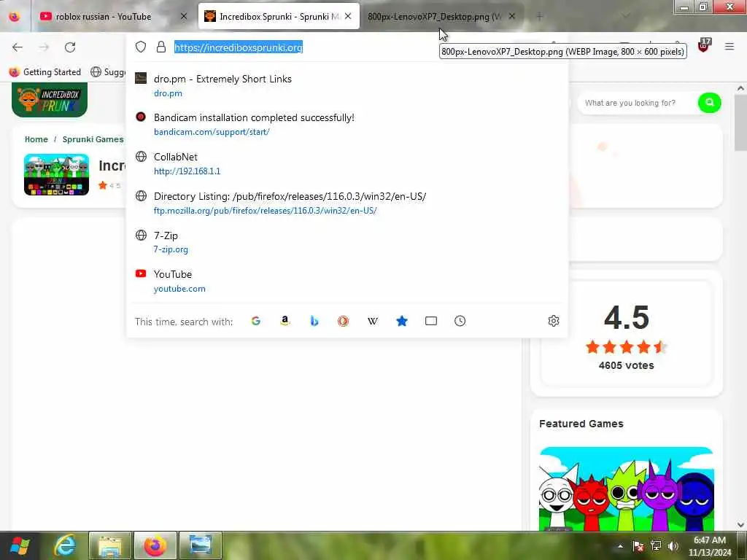Open search settings gear
Image resolution: width=747 pixels, height=560 pixels.
click(x=553, y=321)
